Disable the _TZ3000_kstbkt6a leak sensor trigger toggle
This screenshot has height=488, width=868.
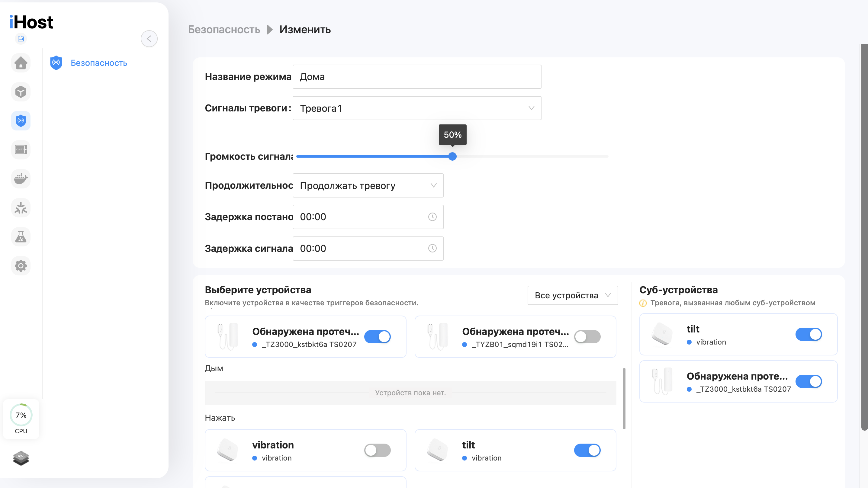pyautogui.click(x=378, y=336)
